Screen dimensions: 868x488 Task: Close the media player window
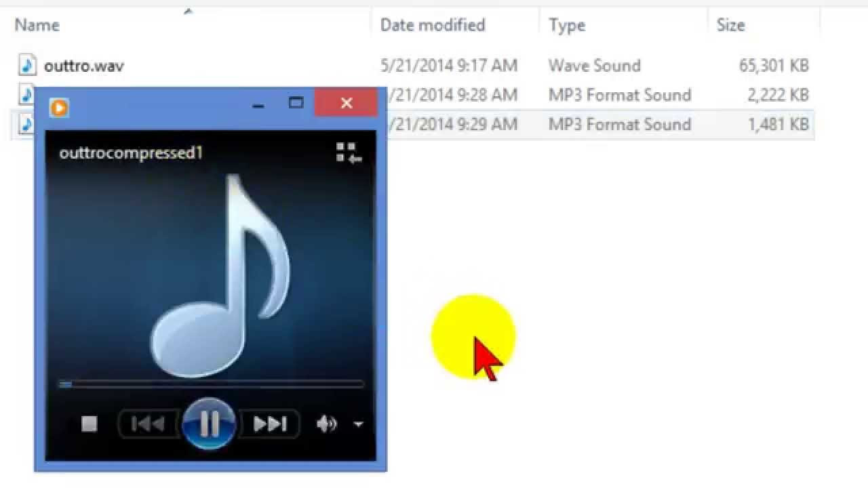[347, 103]
